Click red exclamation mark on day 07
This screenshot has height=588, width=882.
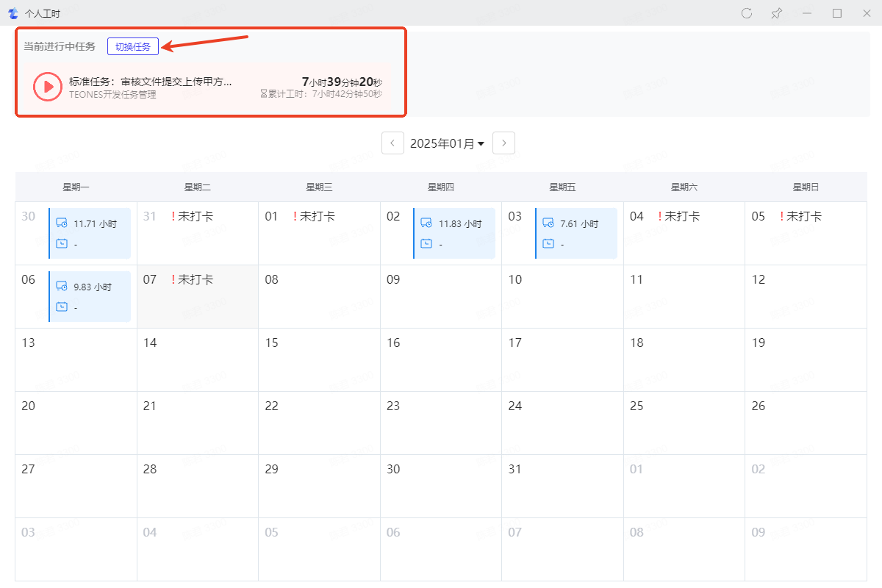173,279
